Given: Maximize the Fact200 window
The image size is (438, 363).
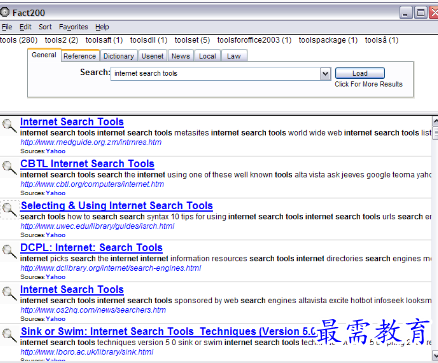Looking at the screenshot, I should [x=421, y=13].
